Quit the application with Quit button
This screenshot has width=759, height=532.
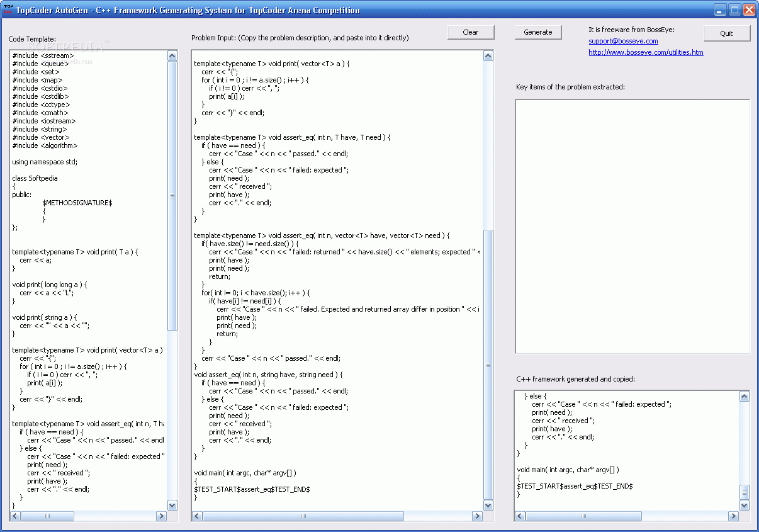point(727,33)
